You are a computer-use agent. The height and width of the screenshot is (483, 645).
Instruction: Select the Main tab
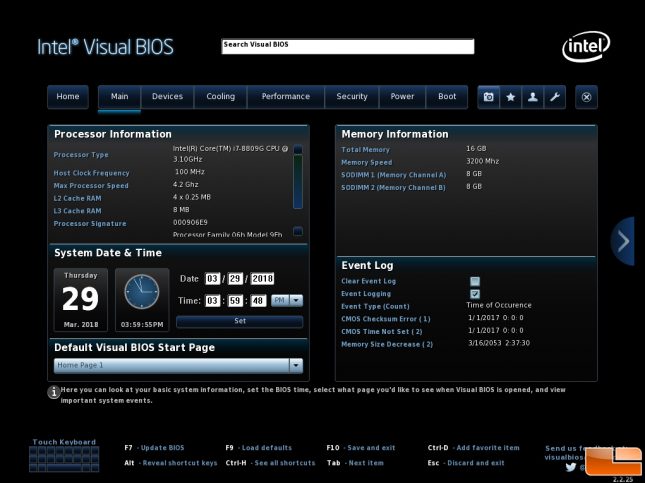click(x=119, y=97)
